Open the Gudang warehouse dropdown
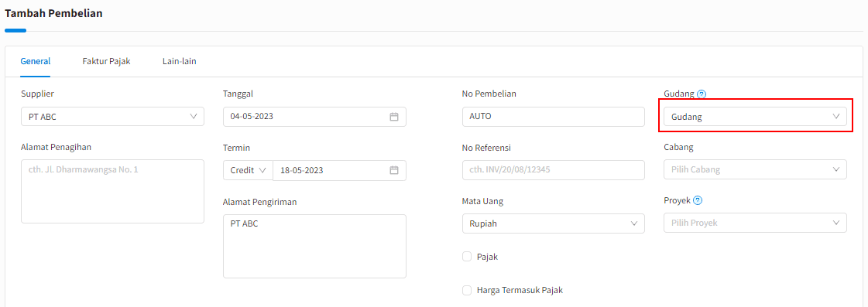Viewport: 868px width, 307px height. pos(755,117)
